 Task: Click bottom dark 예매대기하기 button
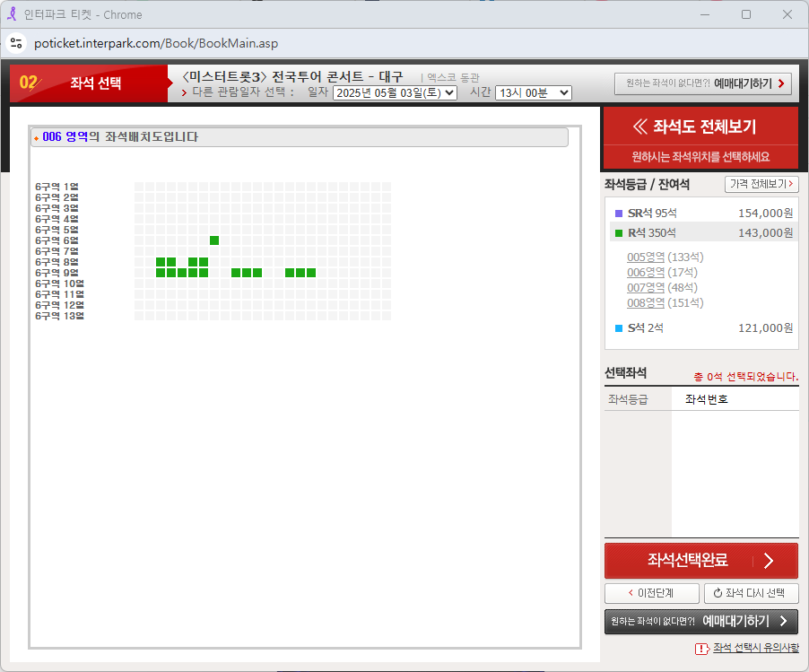(x=701, y=621)
